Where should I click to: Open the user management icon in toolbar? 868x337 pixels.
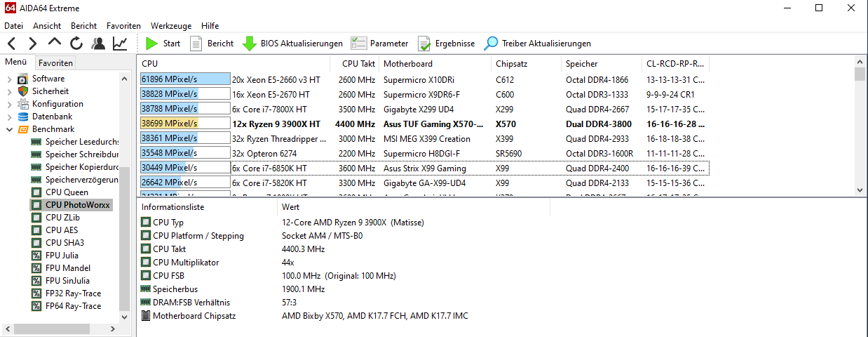tap(98, 44)
